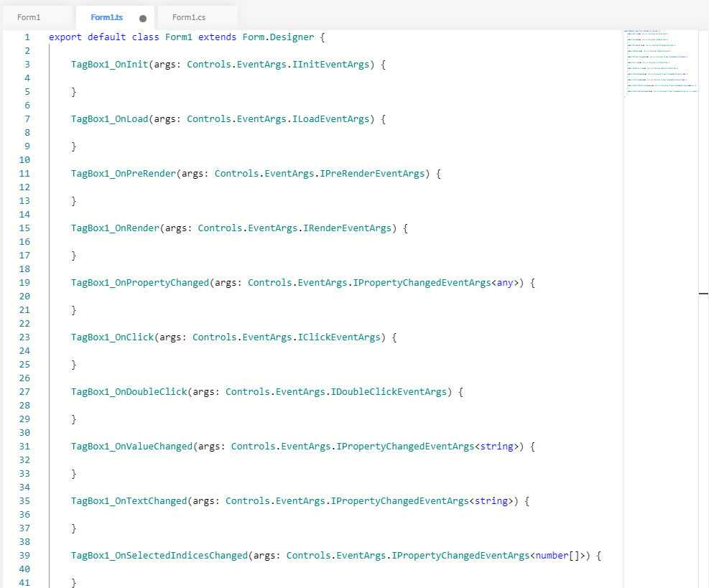Put the caret in the TagBox1_OnClick method name
The image size is (709, 588).
[x=112, y=337]
